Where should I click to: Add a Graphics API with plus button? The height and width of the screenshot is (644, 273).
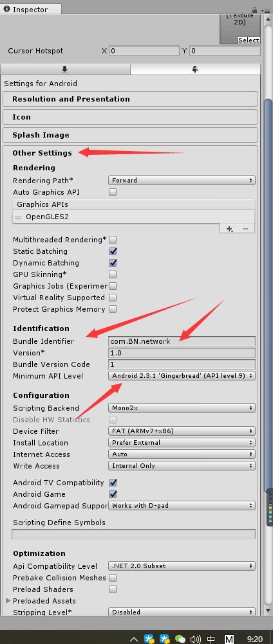pyautogui.click(x=229, y=229)
